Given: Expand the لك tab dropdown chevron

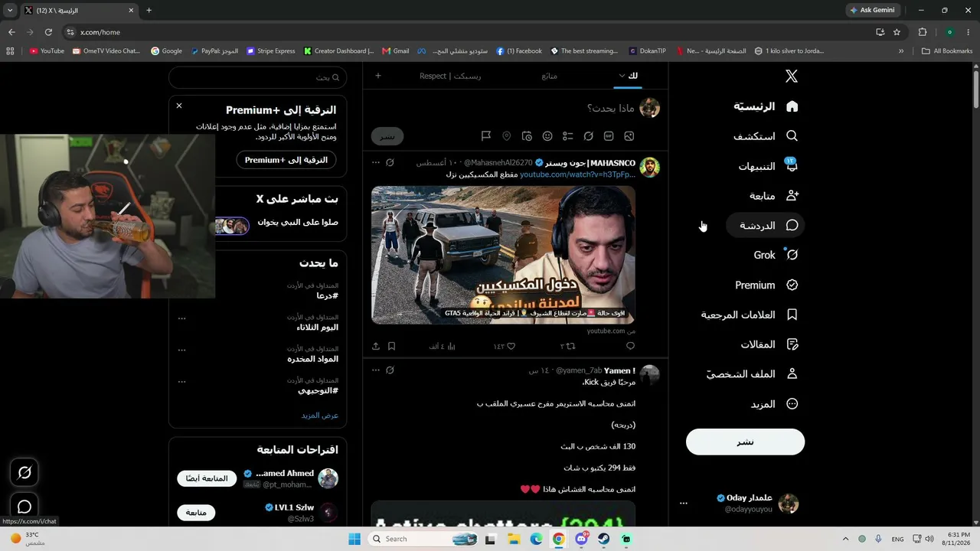Looking at the screenshot, I should point(622,76).
